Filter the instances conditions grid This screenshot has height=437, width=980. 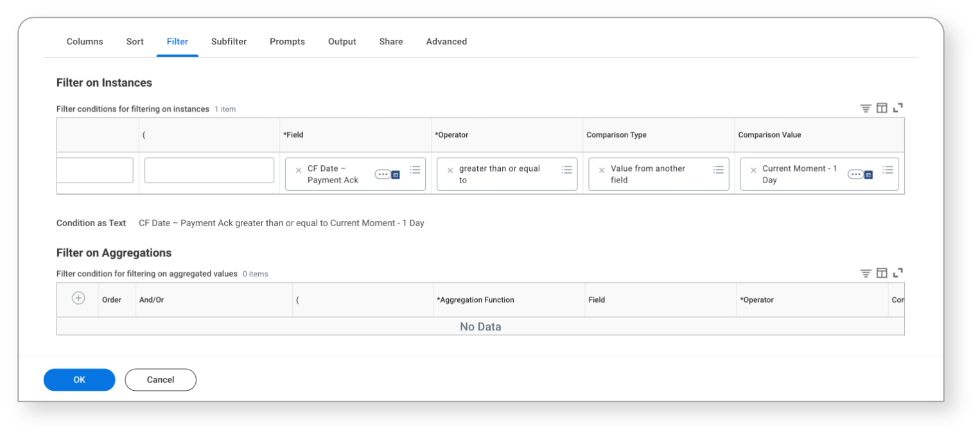click(x=866, y=109)
